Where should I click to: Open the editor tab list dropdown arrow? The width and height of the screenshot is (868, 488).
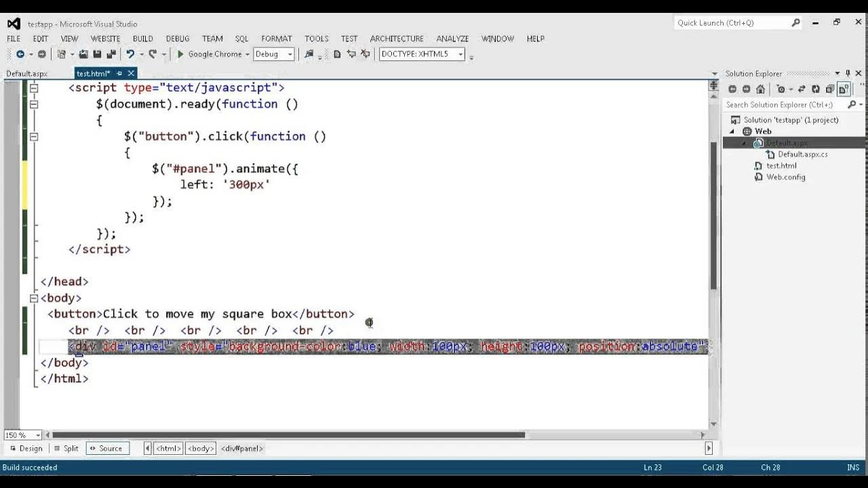(x=714, y=73)
